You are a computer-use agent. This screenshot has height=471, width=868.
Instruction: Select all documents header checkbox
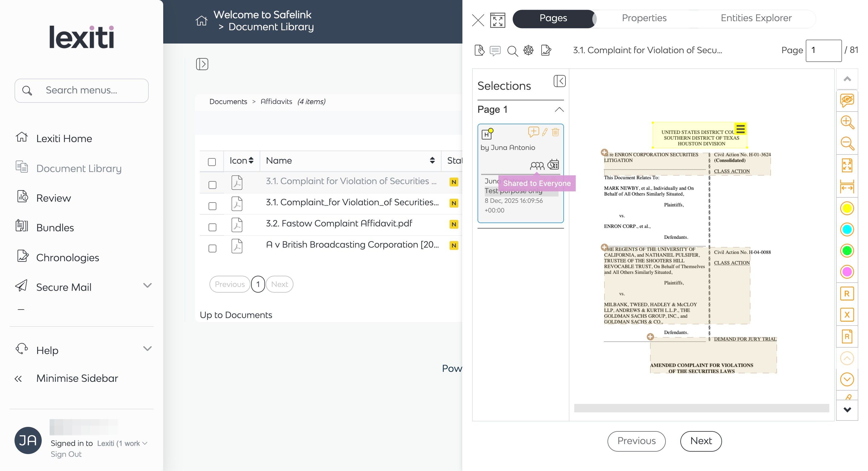[x=212, y=162]
